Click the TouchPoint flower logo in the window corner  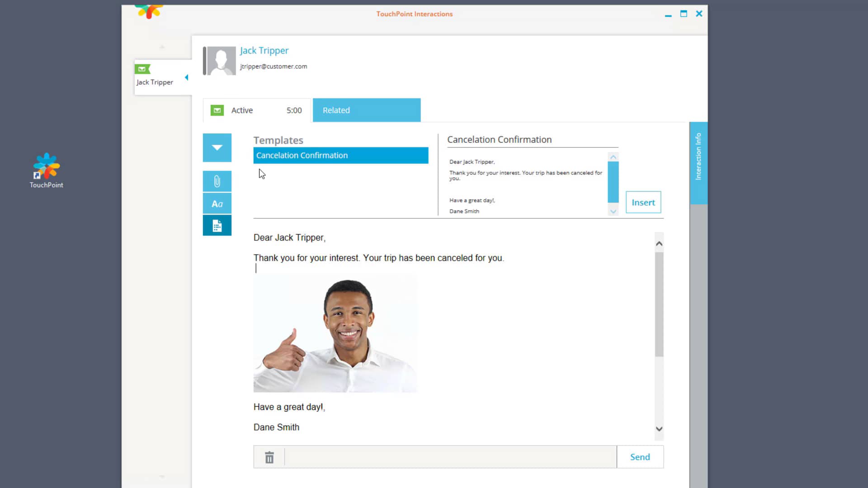pos(149,11)
